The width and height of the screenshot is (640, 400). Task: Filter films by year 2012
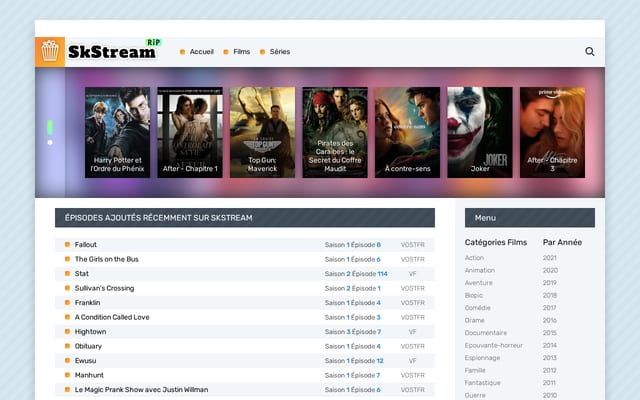pyautogui.click(x=549, y=370)
